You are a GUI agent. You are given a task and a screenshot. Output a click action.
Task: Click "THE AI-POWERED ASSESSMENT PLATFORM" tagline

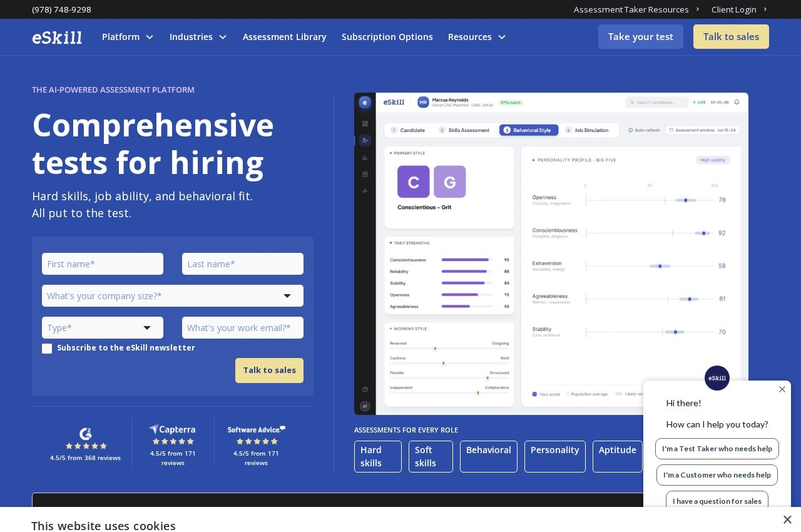click(113, 90)
